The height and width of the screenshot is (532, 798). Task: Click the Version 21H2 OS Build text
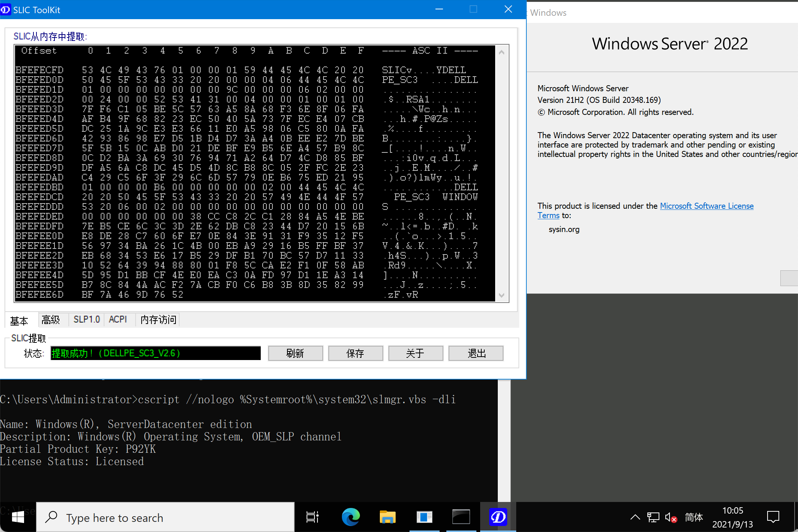pos(599,100)
